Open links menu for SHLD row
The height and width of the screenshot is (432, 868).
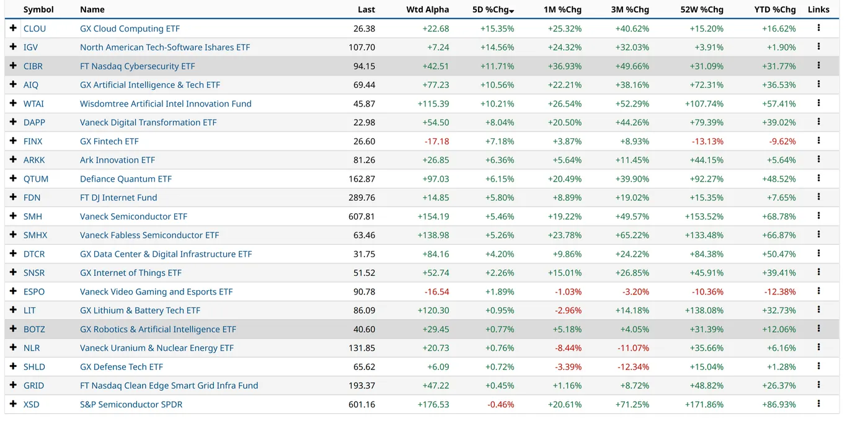point(818,366)
